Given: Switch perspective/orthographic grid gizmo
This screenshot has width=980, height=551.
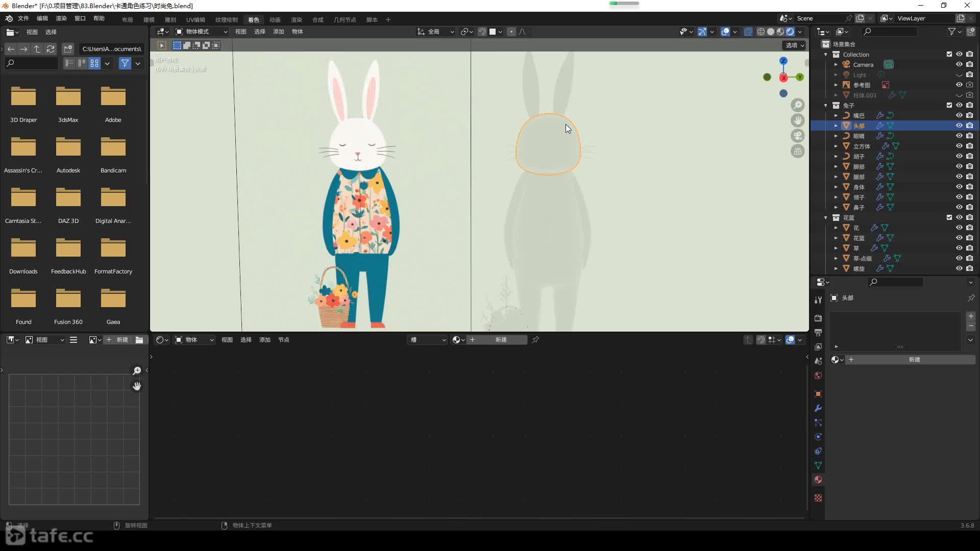Looking at the screenshot, I should pyautogui.click(x=797, y=151).
